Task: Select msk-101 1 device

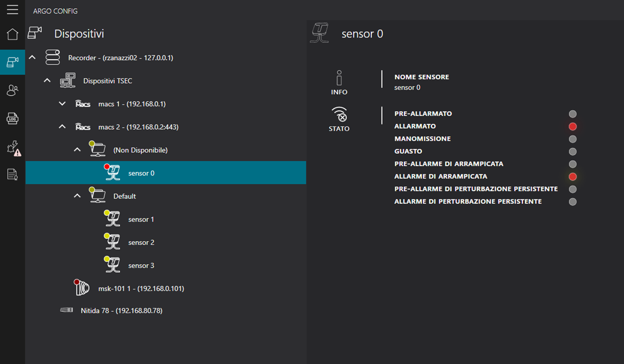Action: 141,288
